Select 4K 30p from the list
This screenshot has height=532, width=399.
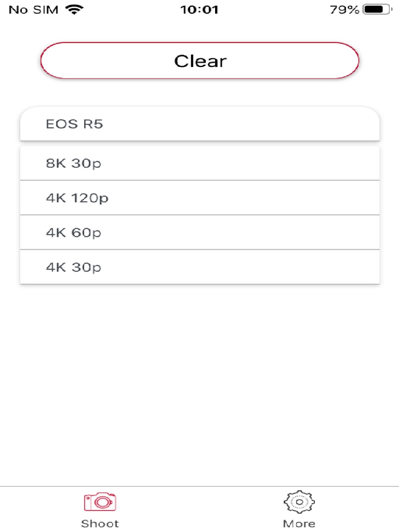pos(199,267)
